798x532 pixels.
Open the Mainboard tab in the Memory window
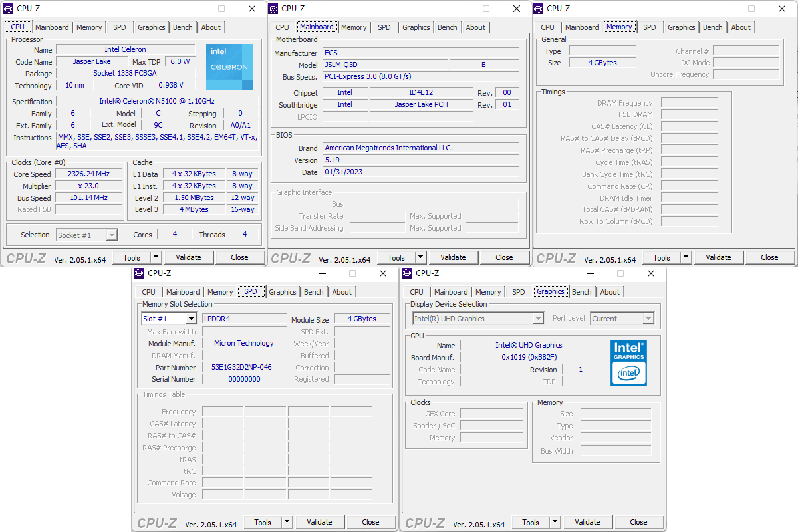tap(582, 27)
